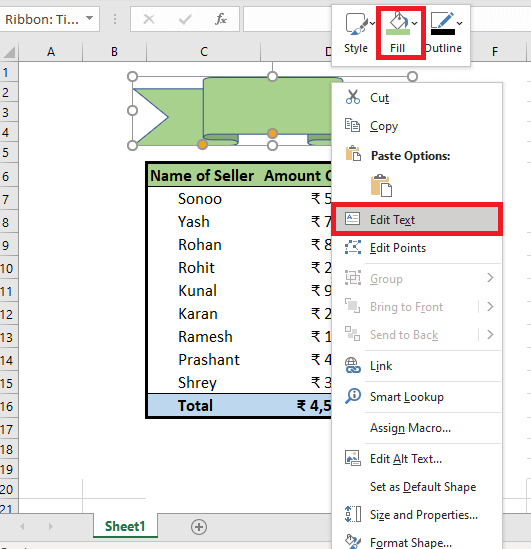531x549 pixels.
Task: Select column A header
Action: tap(51, 52)
